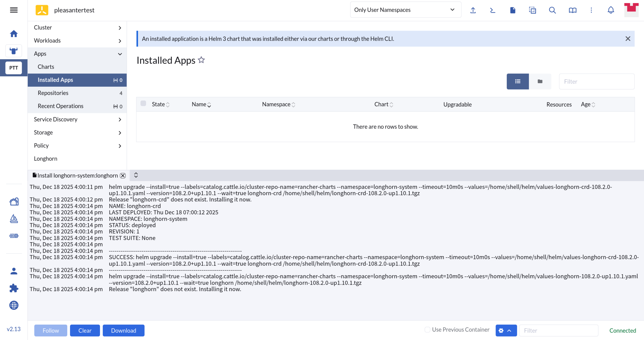Enable Use Previous Container checkbox

tap(427, 330)
